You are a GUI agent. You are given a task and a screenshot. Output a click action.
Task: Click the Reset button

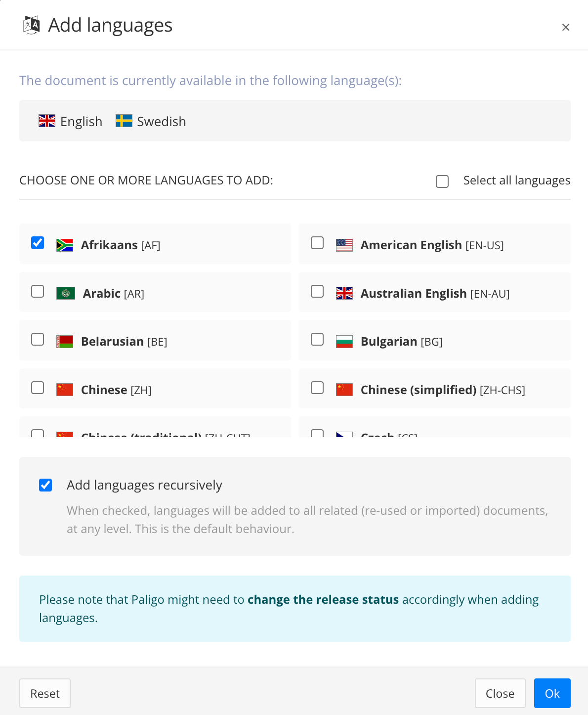44,693
